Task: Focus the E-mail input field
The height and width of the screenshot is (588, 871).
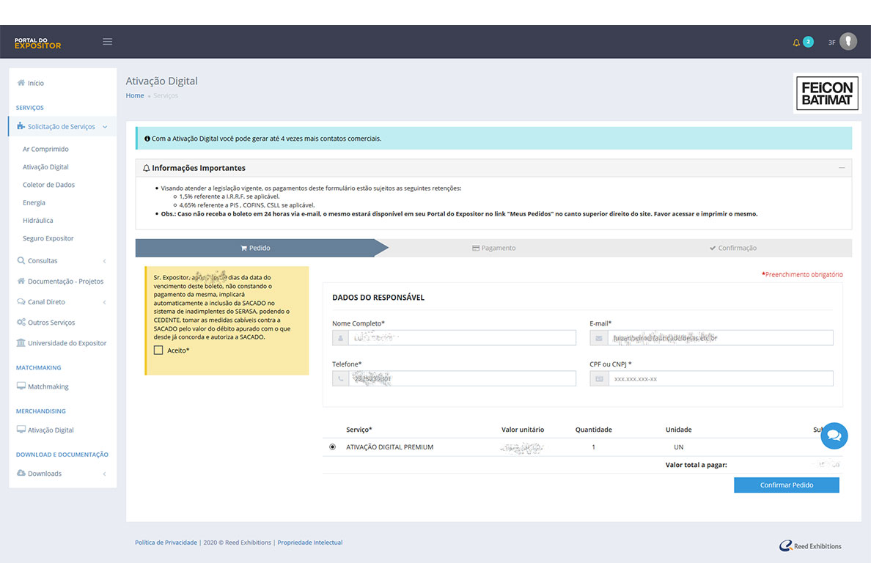Action: click(721, 338)
